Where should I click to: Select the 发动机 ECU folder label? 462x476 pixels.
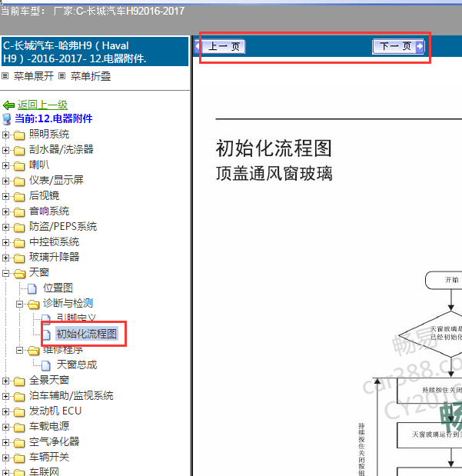click(x=55, y=411)
